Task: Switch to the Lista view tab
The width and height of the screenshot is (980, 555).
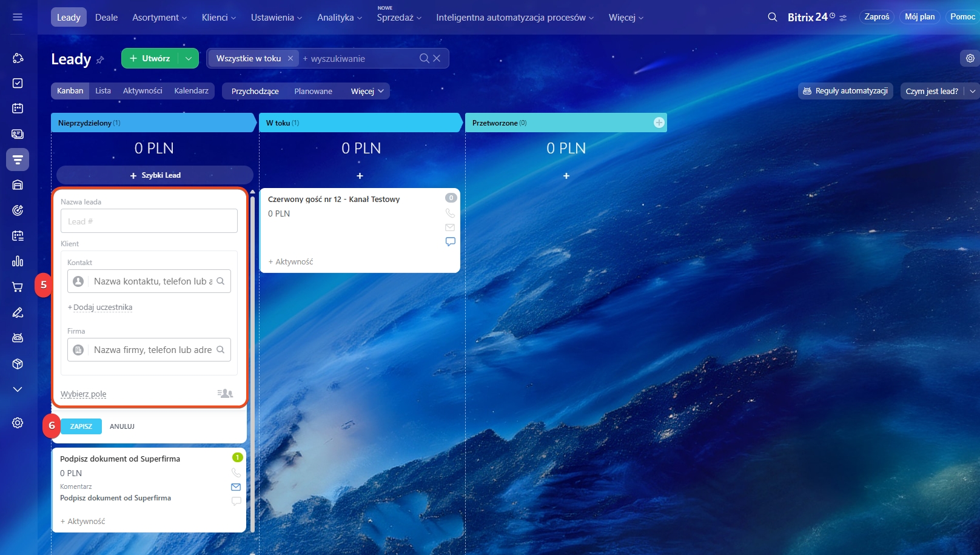Action: 103,91
